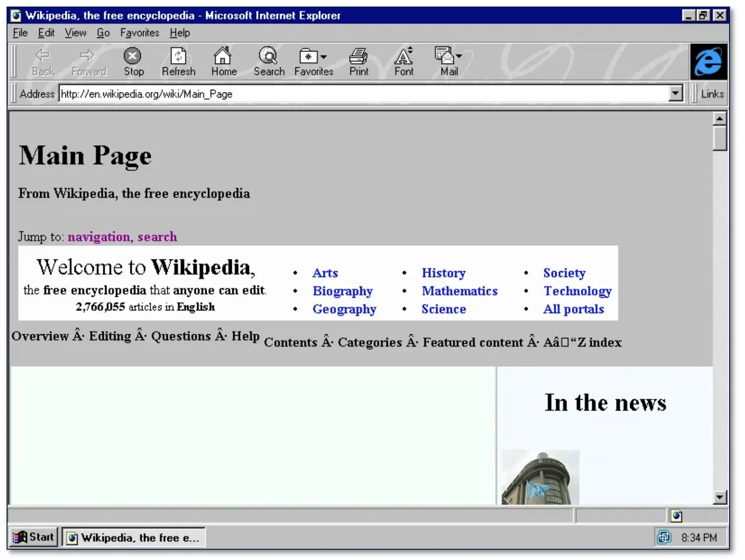The height and width of the screenshot is (560, 745).
Task: Open the Favorites menu in menu bar
Action: 139,33
